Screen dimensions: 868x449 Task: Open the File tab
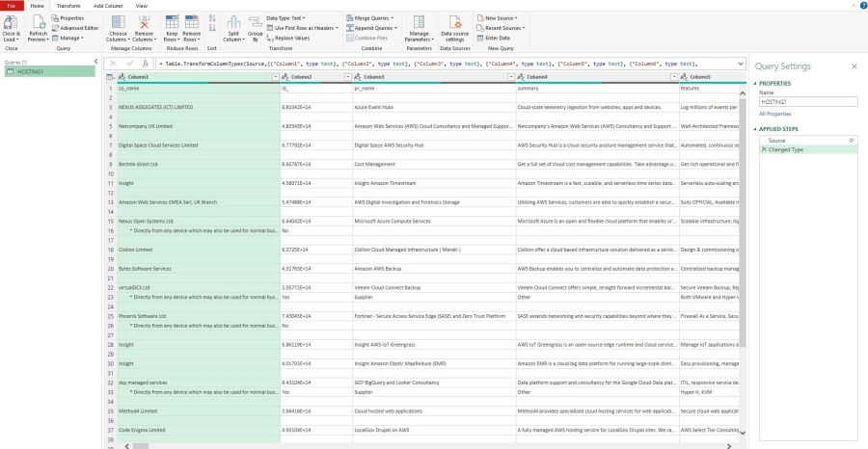(11, 6)
